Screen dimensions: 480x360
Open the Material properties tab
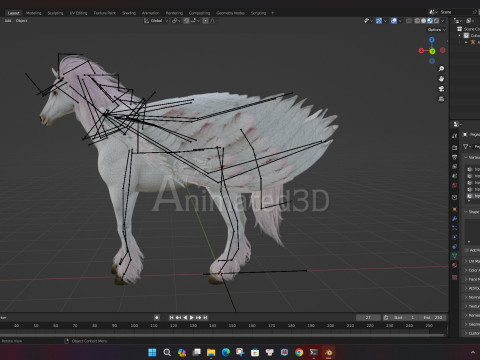455,265
